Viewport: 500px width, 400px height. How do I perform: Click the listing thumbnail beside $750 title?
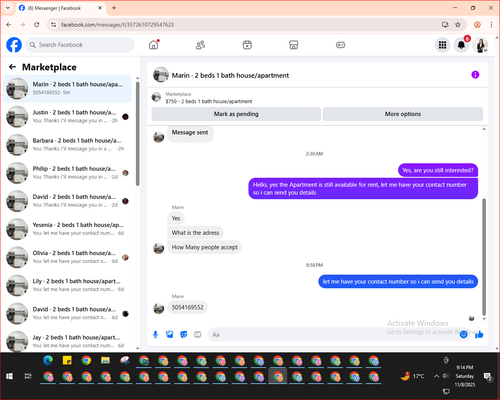point(156,97)
